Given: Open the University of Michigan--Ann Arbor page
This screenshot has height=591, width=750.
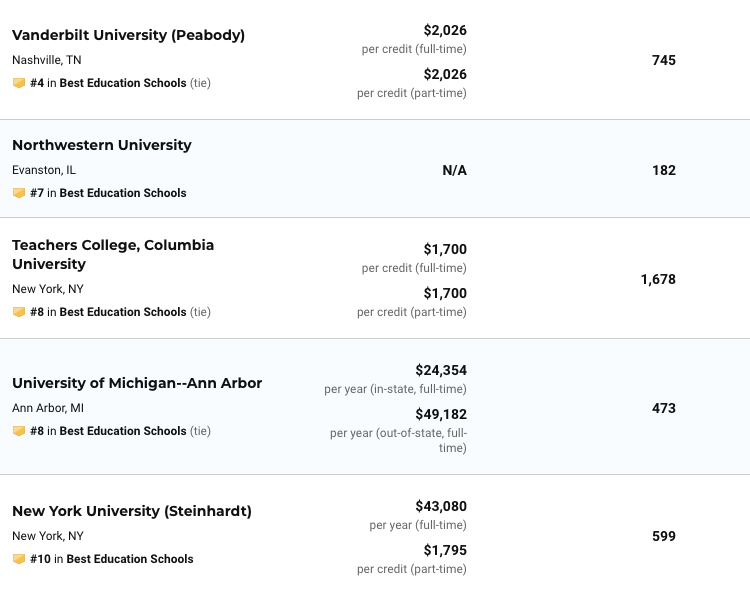Looking at the screenshot, I should (137, 383).
